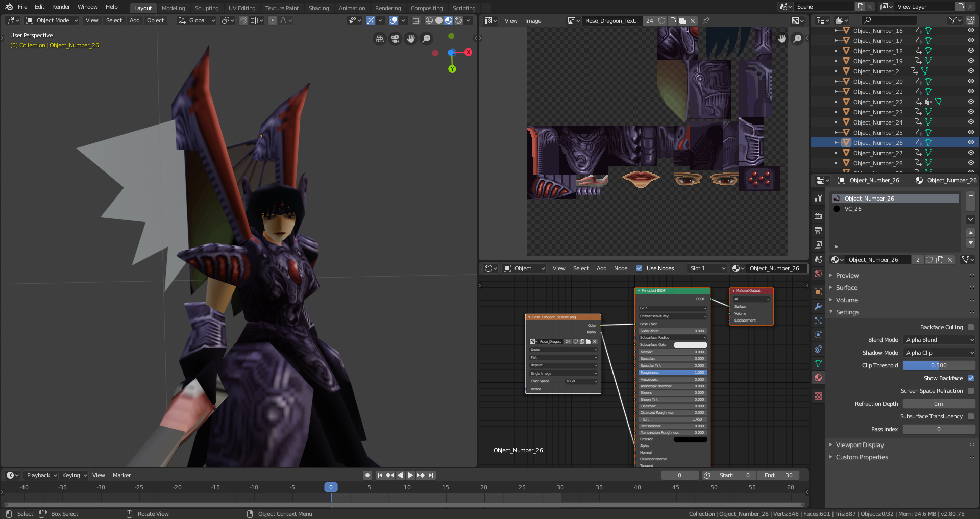Open the Modifier properties wrench icon
Viewport: 980px width, 519px height.
818,306
